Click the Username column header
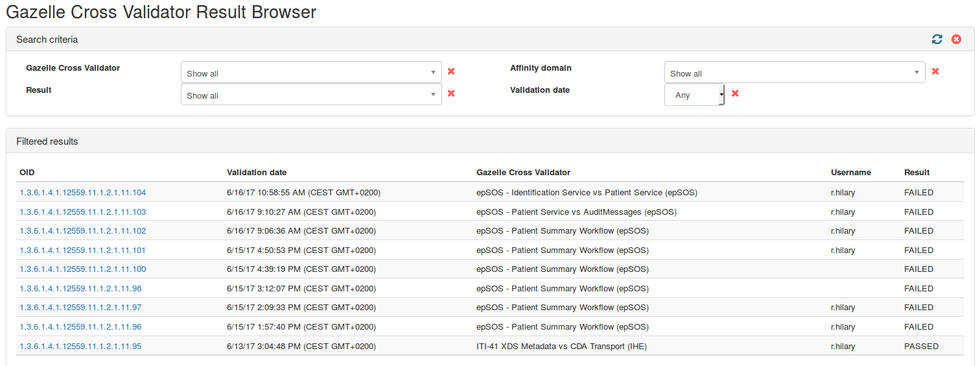Screen dimensions: 980x366 click(x=850, y=173)
